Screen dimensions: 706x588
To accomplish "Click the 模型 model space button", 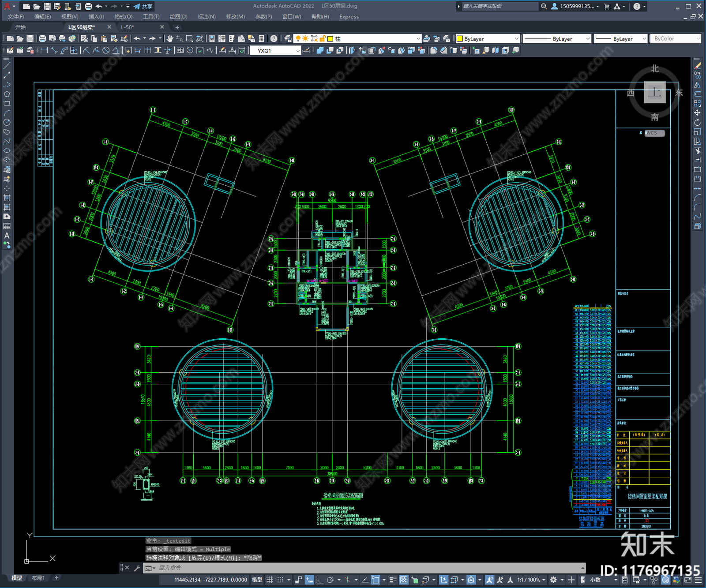I will click(x=257, y=580).
